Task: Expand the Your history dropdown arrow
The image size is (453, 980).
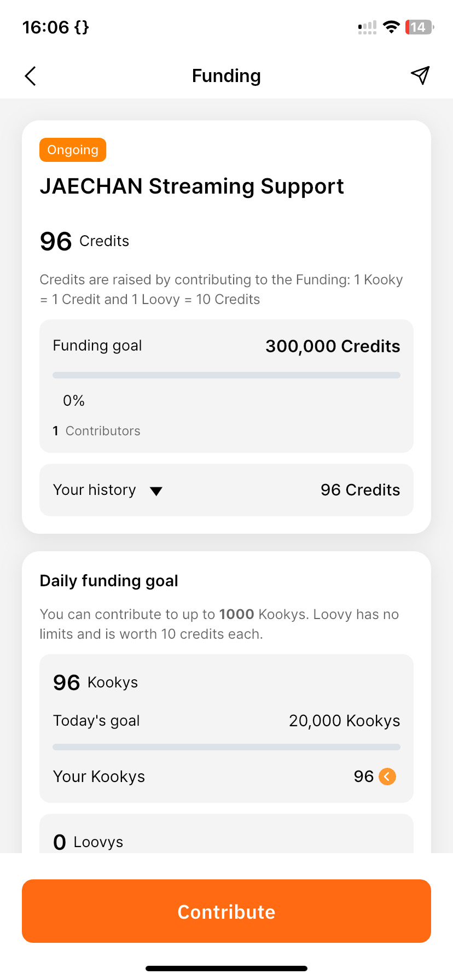Action: coord(156,491)
